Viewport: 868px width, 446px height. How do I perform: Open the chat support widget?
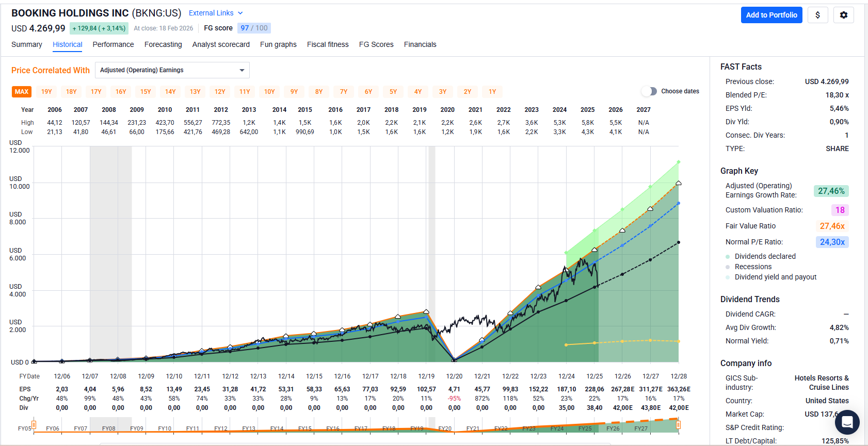click(x=847, y=423)
